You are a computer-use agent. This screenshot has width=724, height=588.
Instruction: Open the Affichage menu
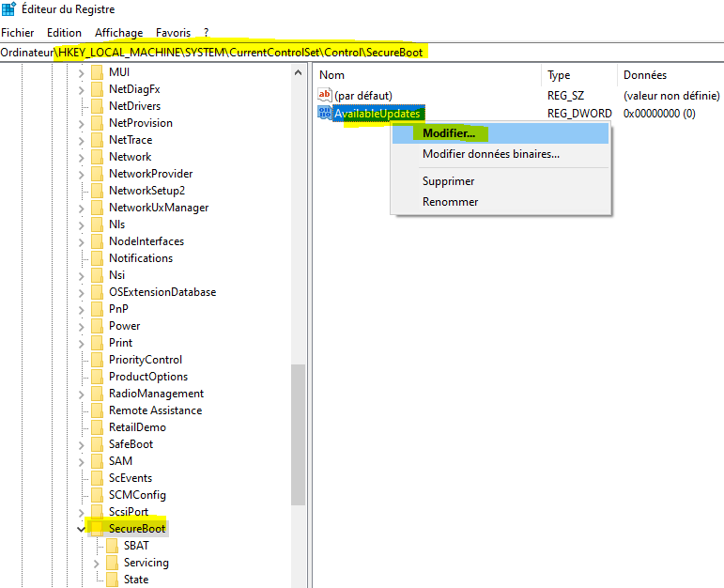118,33
